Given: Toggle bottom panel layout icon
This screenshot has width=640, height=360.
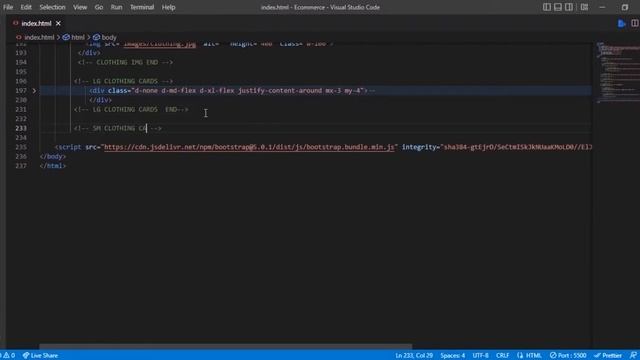Looking at the screenshot, I should point(558,7).
